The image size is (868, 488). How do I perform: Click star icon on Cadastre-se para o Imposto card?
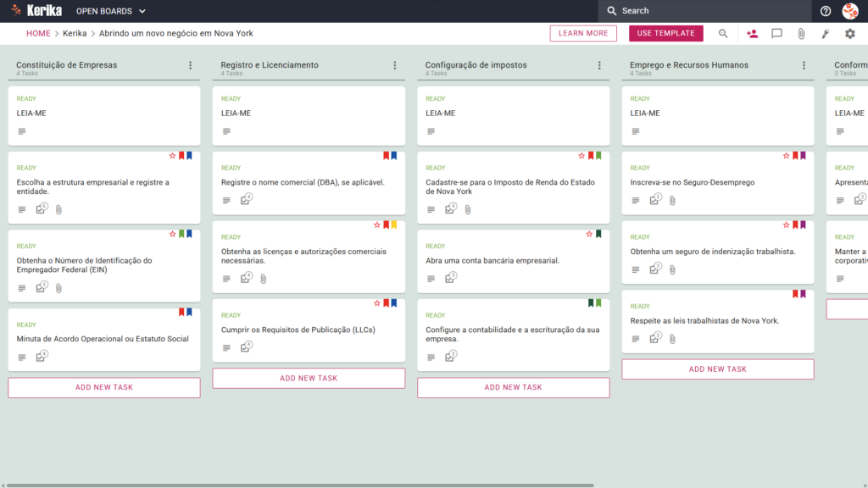point(581,156)
